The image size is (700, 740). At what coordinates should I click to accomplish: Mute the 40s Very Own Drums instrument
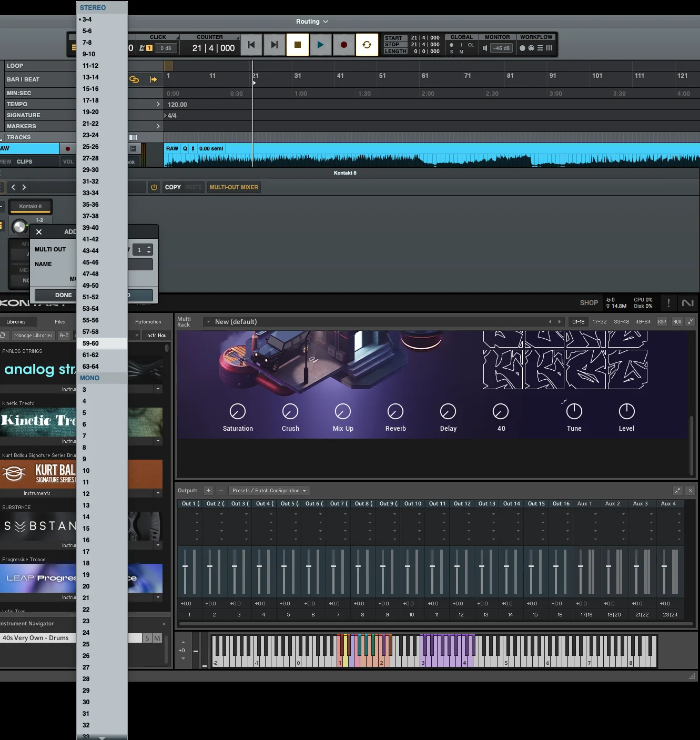click(x=157, y=638)
